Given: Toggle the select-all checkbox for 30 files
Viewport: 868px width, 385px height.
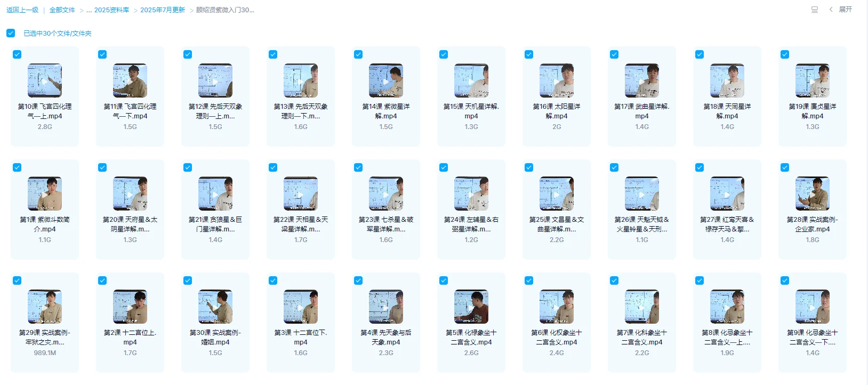Looking at the screenshot, I should [11, 33].
